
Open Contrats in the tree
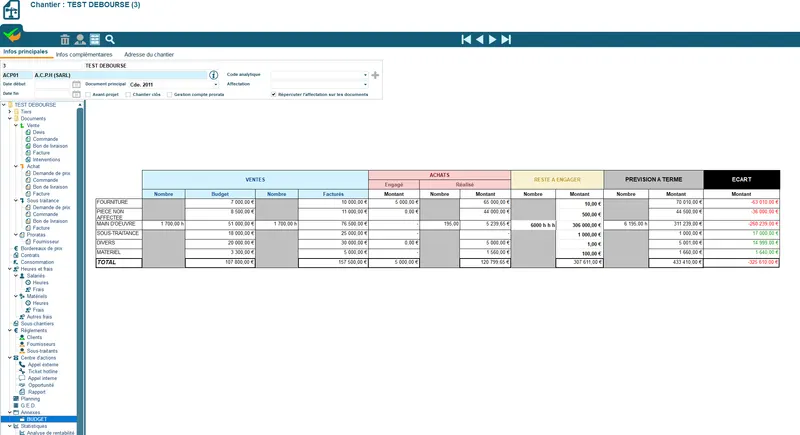[x=30, y=255]
